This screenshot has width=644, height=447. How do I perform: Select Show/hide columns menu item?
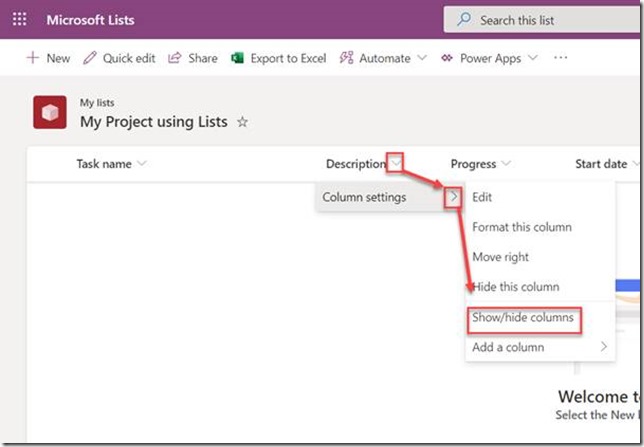[x=523, y=318]
